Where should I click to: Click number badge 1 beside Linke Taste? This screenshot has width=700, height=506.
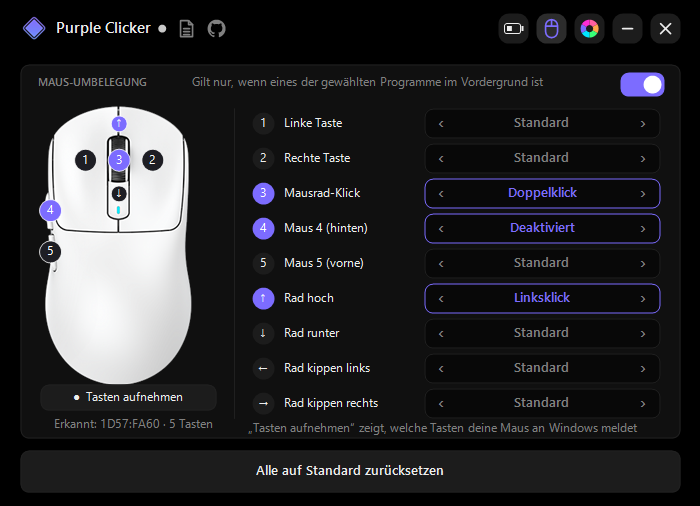coord(263,123)
